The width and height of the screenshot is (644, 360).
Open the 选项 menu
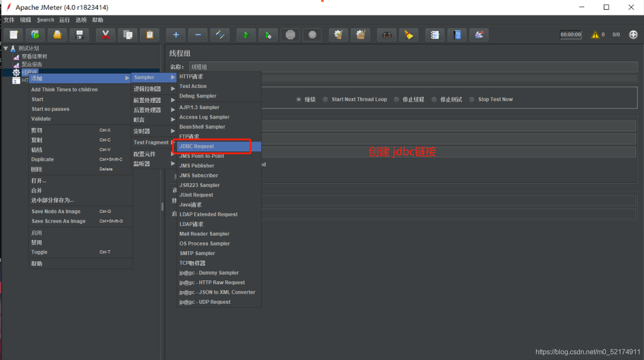pyautogui.click(x=81, y=20)
